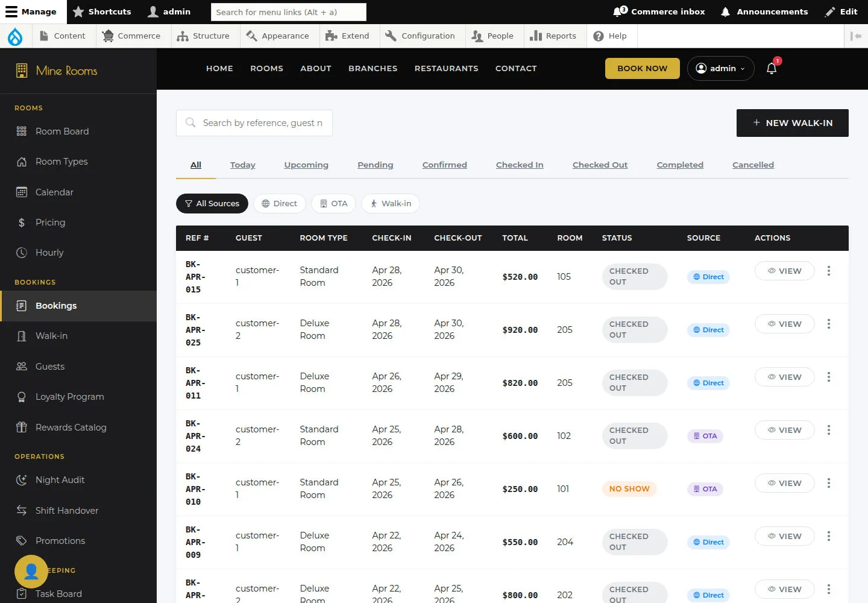Open actions menu for BK-APR-011

[829, 377]
